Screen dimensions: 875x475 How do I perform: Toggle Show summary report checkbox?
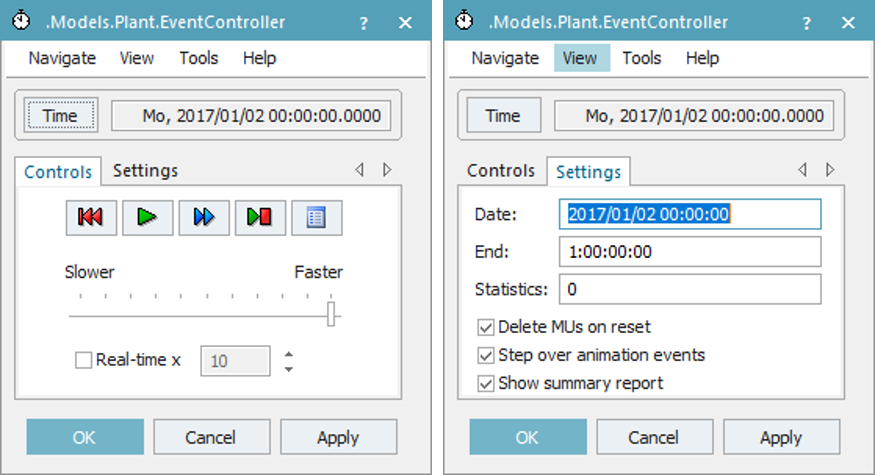point(486,383)
